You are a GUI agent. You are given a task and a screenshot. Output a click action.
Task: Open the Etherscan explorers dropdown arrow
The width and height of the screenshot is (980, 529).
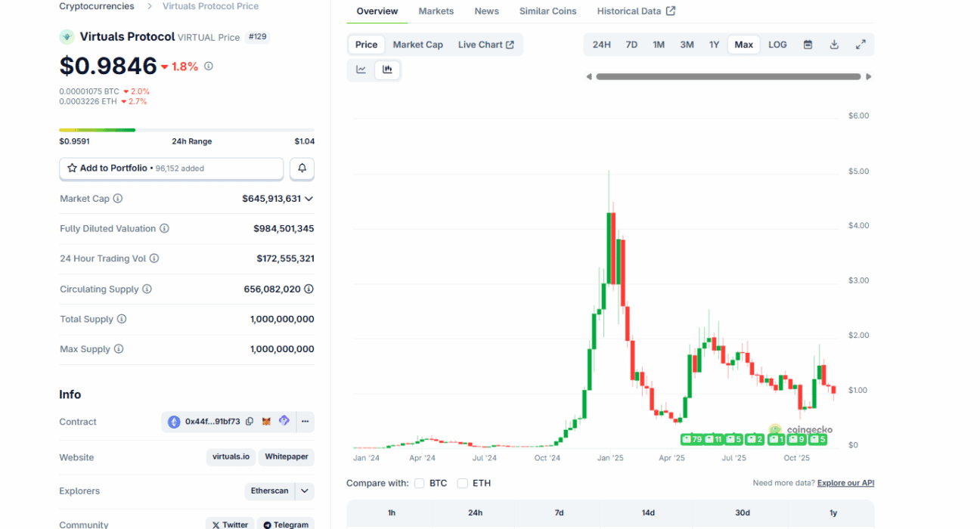click(305, 491)
